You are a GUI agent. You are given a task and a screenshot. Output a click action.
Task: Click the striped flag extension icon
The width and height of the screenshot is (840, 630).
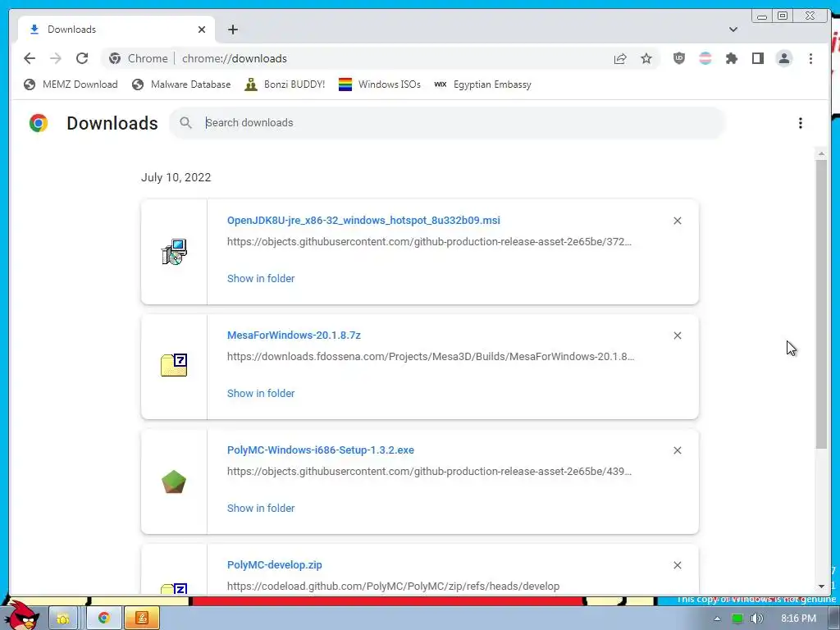pyautogui.click(x=705, y=58)
